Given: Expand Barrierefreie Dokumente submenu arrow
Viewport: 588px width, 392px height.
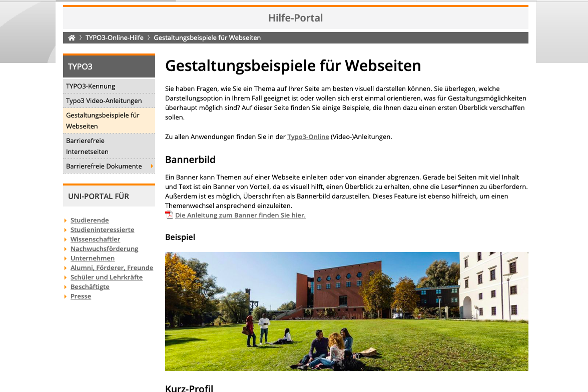Looking at the screenshot, I should pyautogui.click(x=152, y=166).
